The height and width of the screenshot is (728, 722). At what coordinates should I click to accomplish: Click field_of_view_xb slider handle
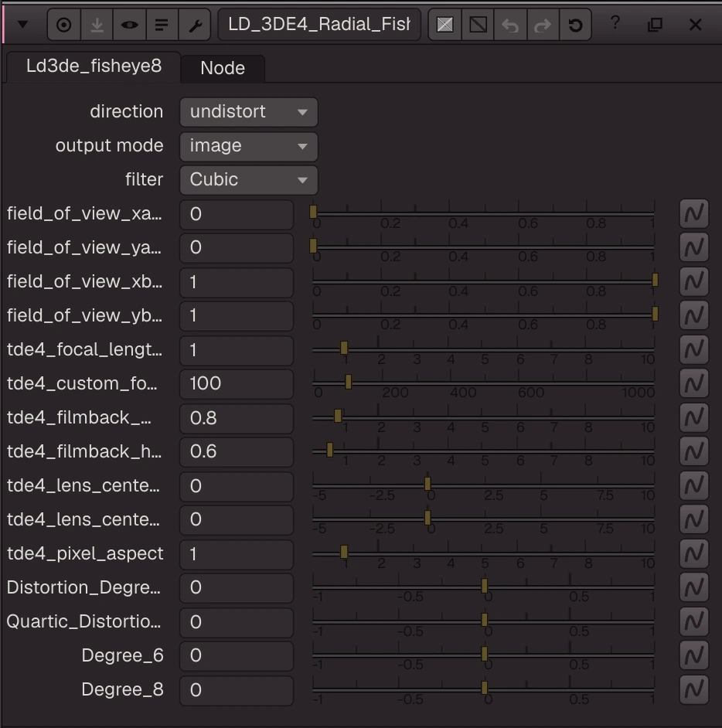656,280
